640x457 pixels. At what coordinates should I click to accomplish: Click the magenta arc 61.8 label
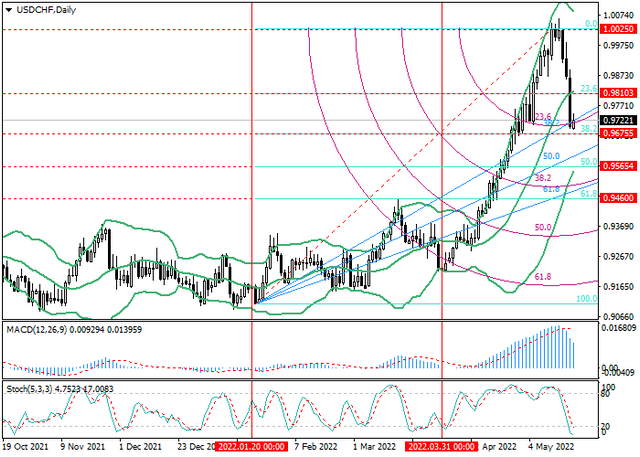[x=543, y=277]
